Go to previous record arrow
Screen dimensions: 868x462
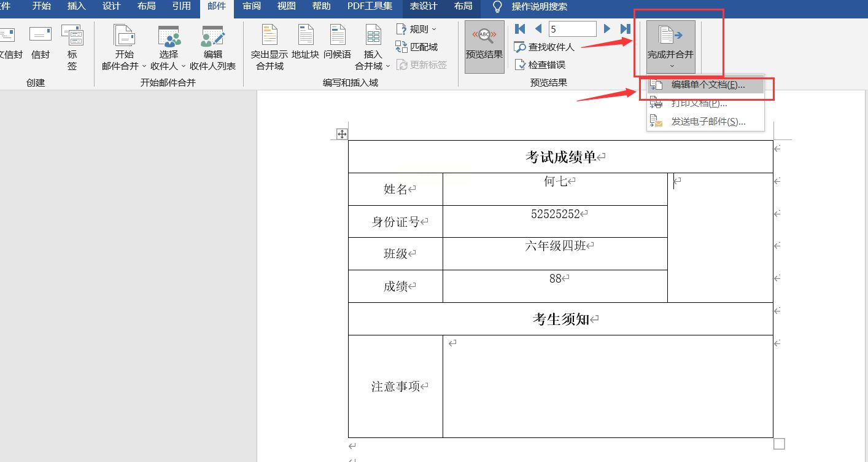[x=538, y=28]
